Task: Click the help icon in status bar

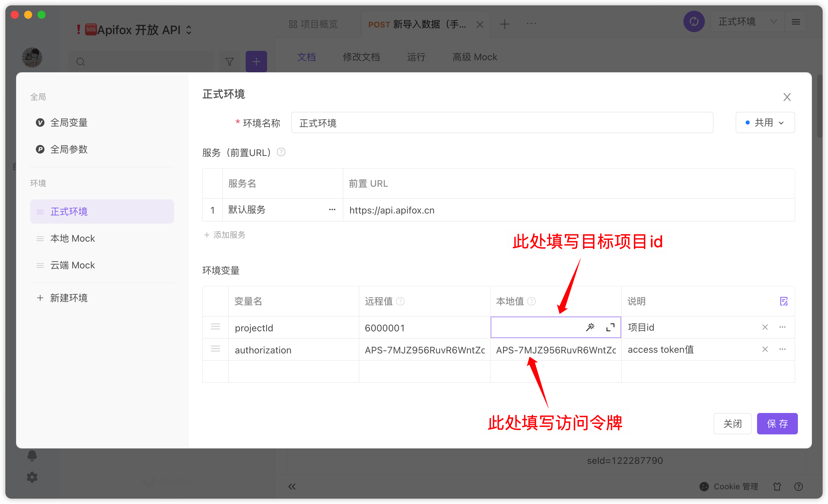Action: coord(799,486)
